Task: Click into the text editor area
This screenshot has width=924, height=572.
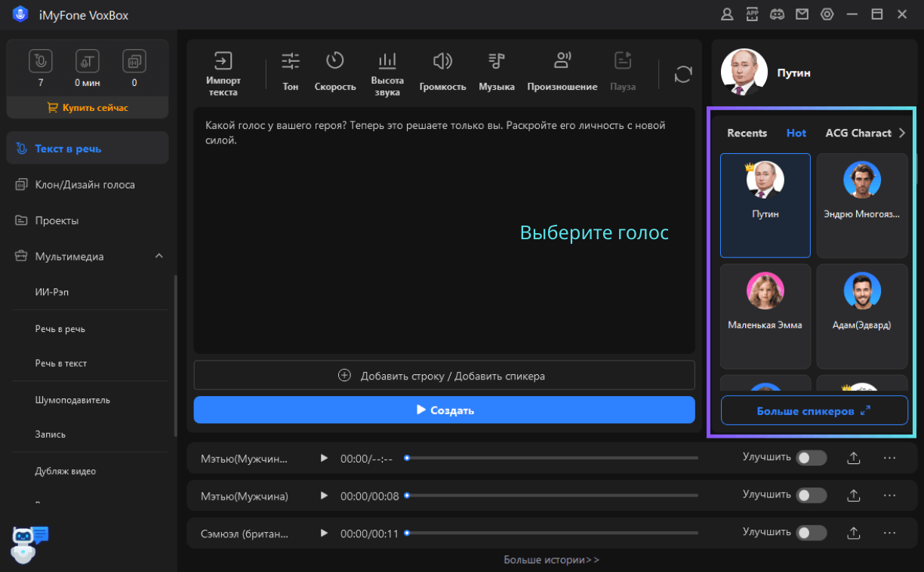Action: (444, 230)
